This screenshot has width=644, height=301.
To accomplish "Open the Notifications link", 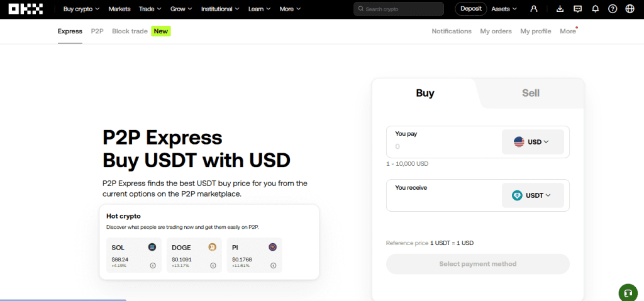I will coord(452,31).
